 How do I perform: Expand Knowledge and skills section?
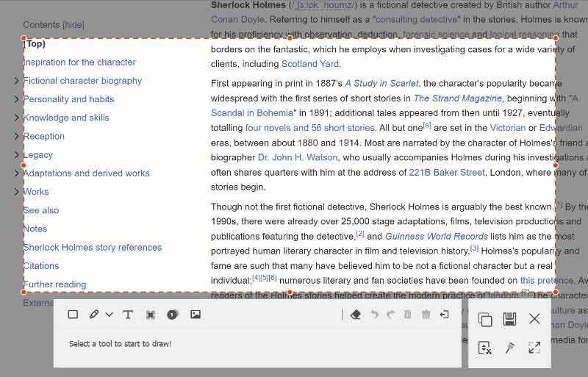click(16, 118)
